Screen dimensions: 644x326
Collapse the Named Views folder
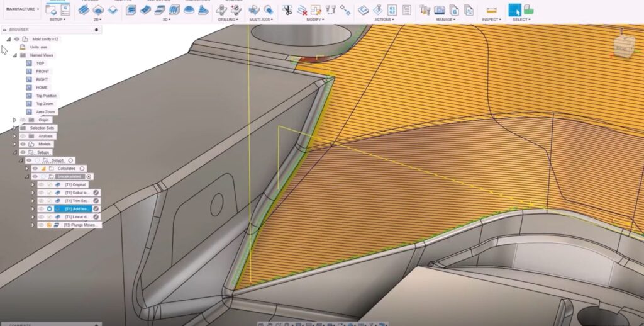(x=14, y=55)
